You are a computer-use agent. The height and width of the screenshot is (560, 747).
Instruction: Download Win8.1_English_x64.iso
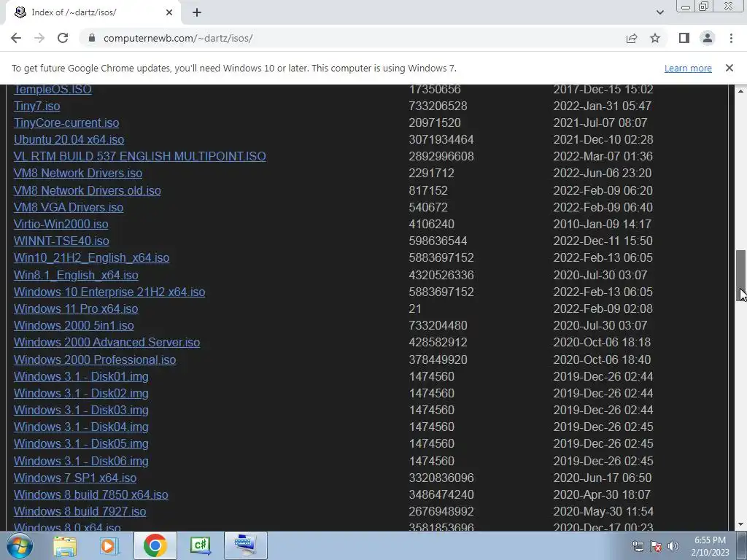76,275
